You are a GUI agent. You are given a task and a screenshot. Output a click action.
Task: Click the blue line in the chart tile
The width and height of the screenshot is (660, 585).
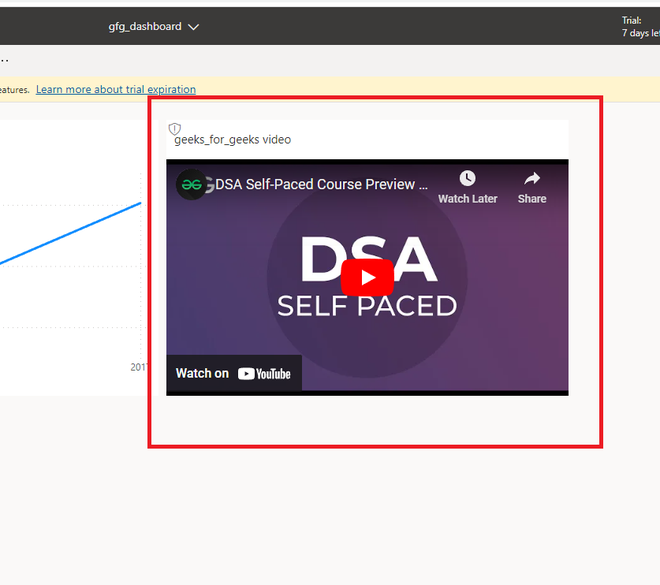[70, 234]
